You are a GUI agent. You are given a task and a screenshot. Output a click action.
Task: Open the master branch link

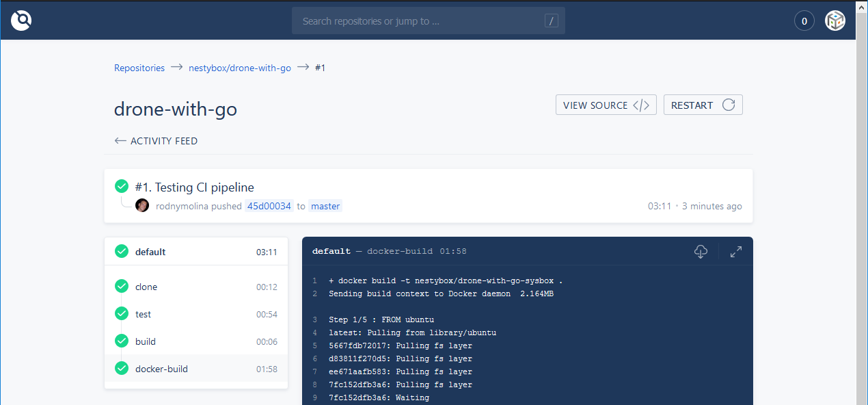(325, 206)
